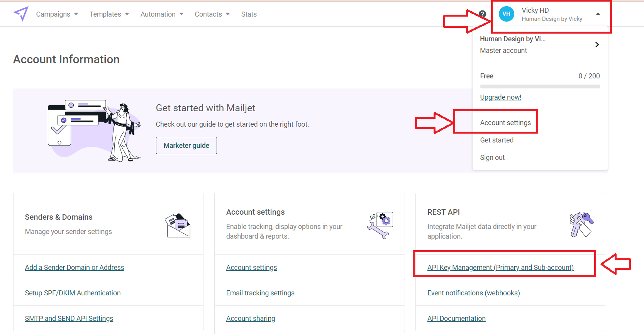Screen dimensions: 644x334
Task: Click 'Manage your sender settings' description
Action: pyautogui.click(x=68, y=232)
